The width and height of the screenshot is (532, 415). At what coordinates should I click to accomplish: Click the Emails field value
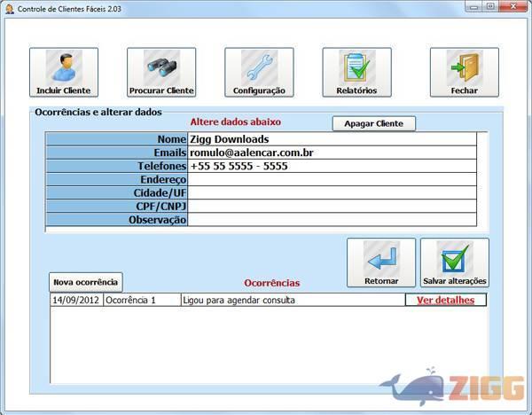pos(331,153)
